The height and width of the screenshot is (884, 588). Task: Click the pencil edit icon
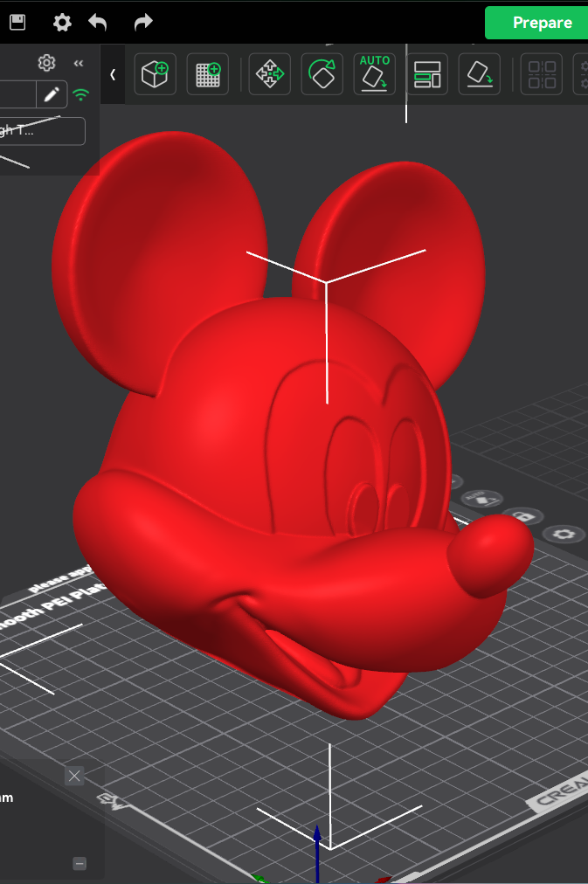click(x=52, y=94)
